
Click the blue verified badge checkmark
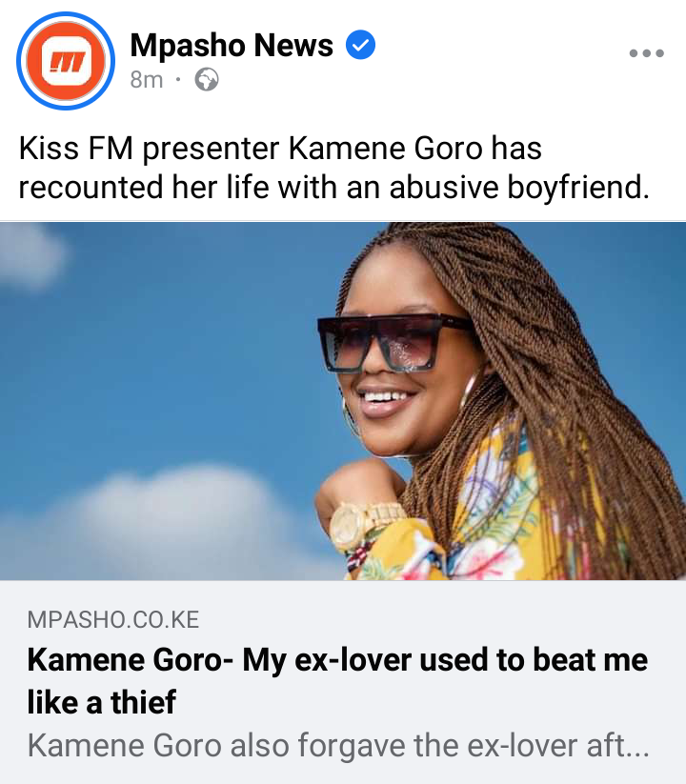[360, 45]
